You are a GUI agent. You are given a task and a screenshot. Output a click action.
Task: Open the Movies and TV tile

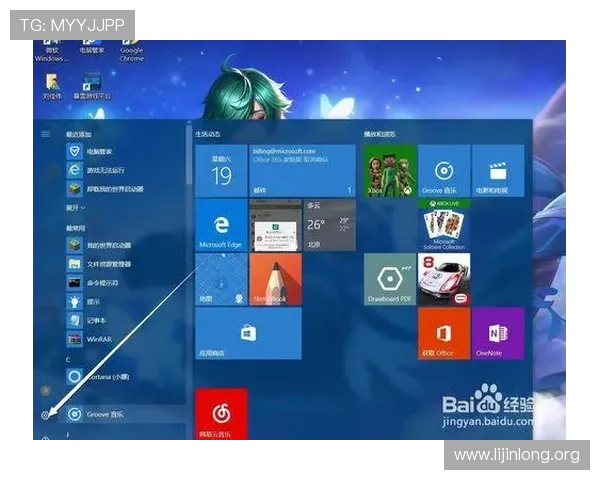pyautogui.click(x=498, y=171)
